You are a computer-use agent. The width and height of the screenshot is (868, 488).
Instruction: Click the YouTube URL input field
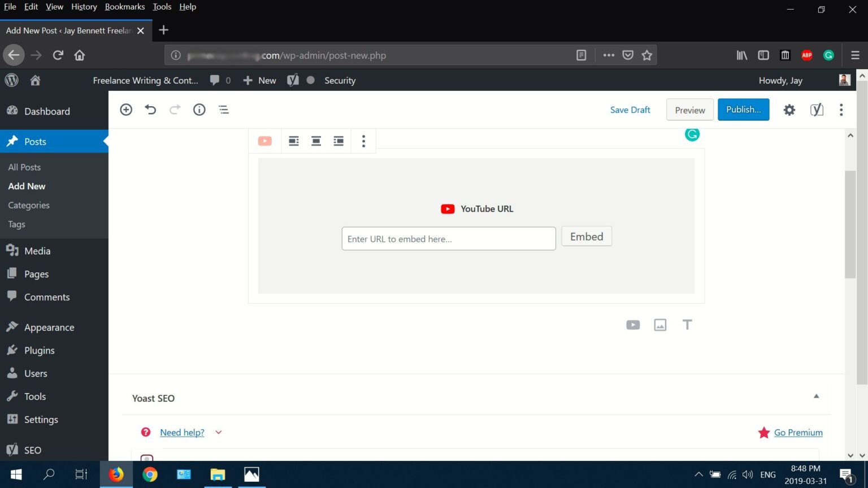[448, 238]
